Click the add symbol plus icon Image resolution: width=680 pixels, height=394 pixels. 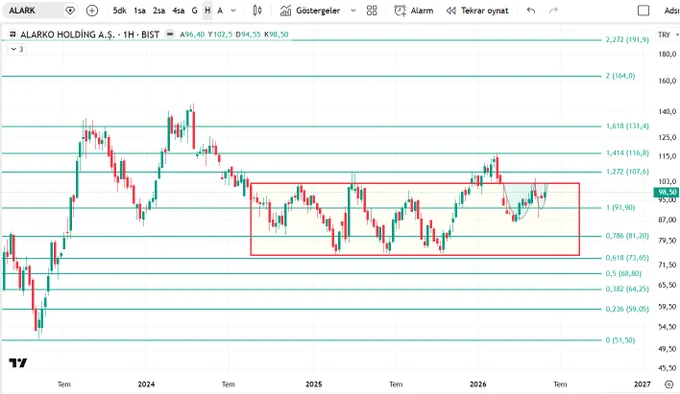(92, 10)
